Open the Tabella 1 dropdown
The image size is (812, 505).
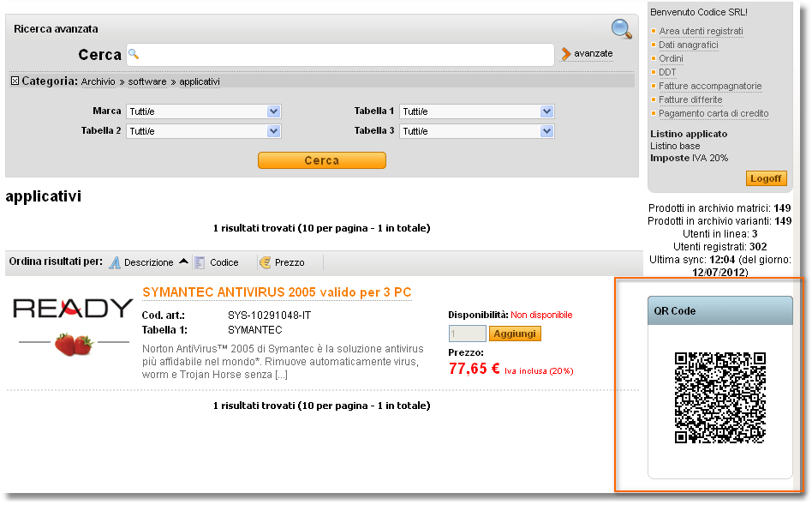pos(476,111)
